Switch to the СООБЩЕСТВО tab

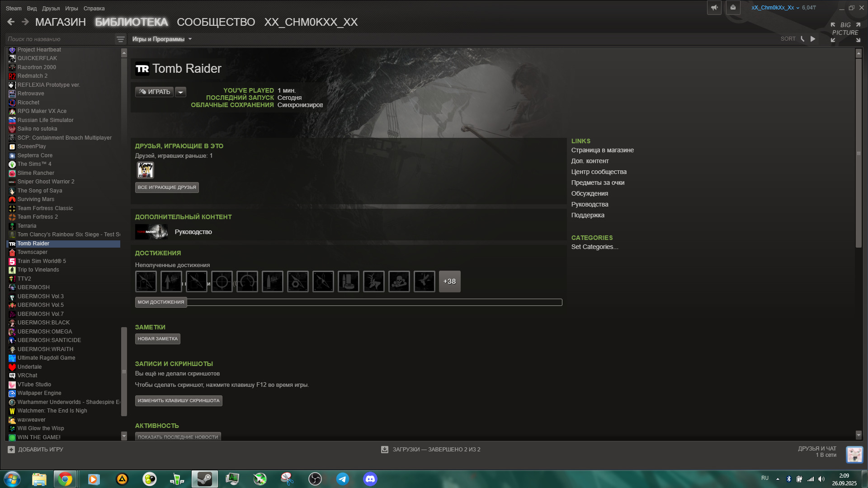pos(216,22)
